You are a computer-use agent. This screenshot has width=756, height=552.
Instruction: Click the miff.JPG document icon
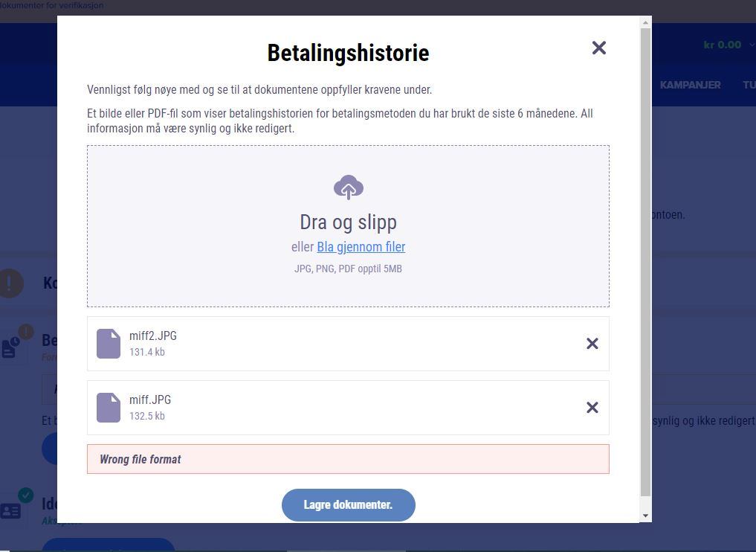click(109, 408)
